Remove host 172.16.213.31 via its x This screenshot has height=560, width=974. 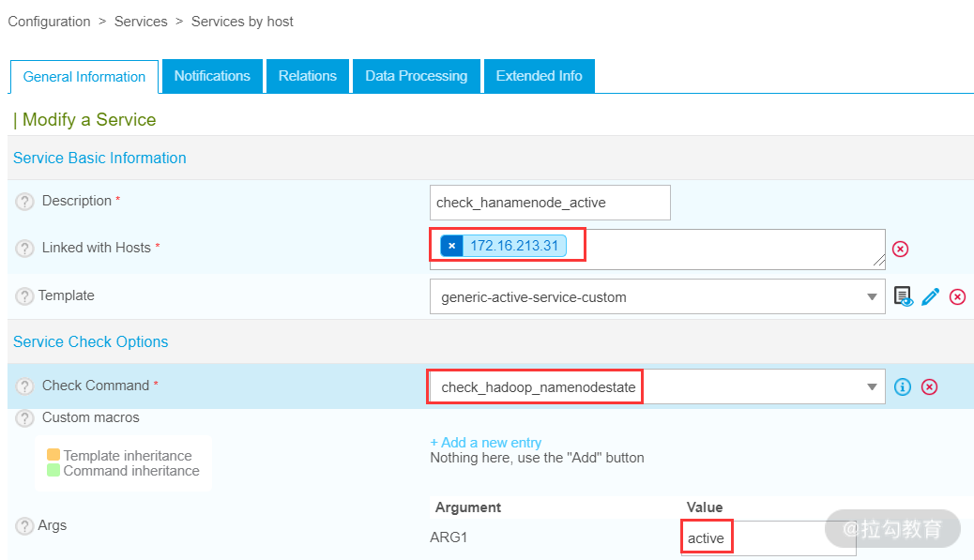click(451, 246)
